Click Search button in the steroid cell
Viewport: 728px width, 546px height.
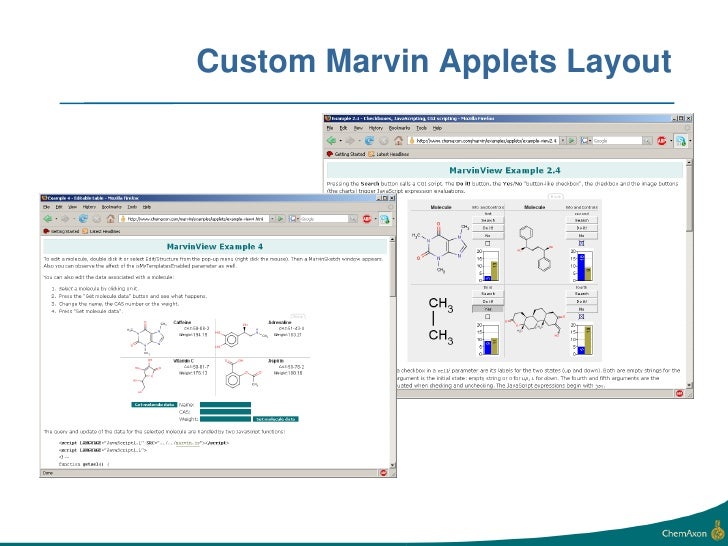[x=582, y=294]
